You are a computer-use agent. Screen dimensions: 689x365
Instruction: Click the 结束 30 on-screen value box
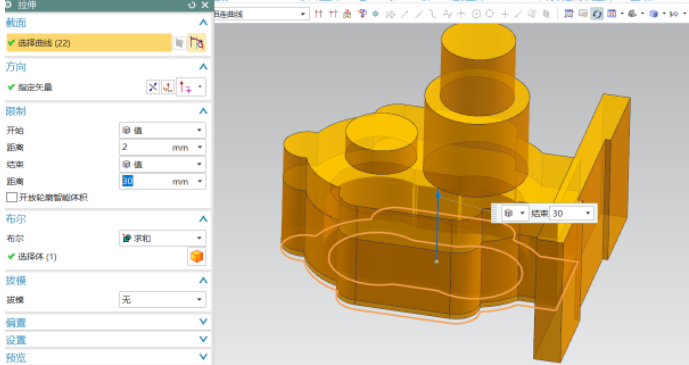coord(571,213)
